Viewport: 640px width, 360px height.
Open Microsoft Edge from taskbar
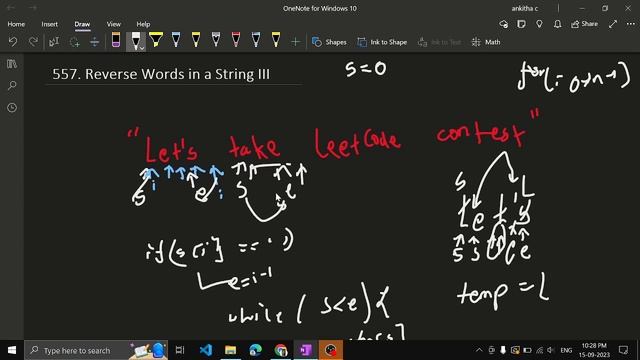[x=256, y=350]
